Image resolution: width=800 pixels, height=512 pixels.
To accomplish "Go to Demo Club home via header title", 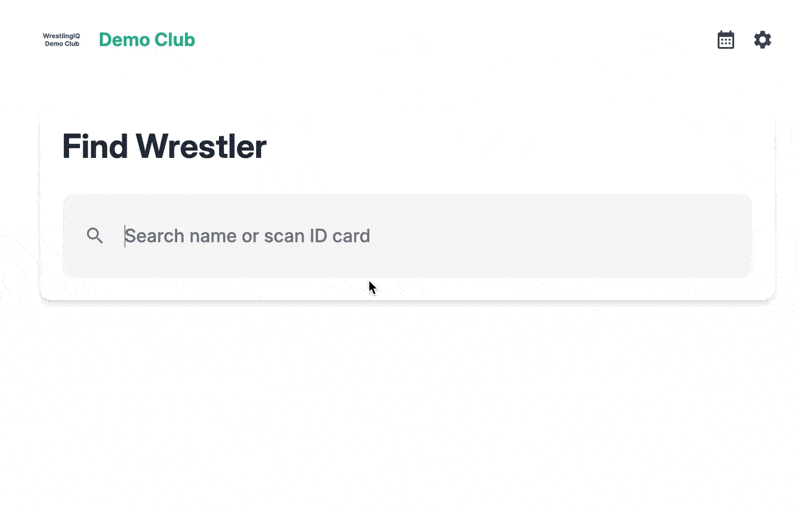I will coord(147,40).
